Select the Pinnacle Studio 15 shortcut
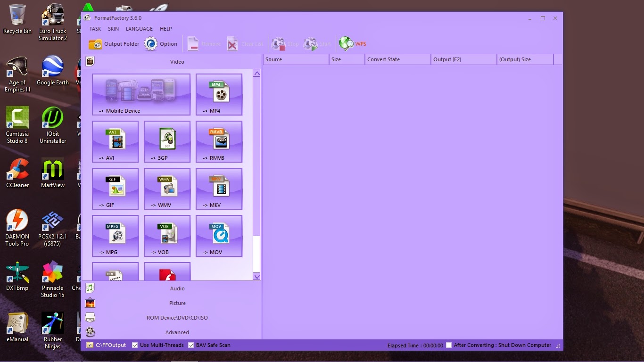Viewport: 644px width, 362px height. 53,279
